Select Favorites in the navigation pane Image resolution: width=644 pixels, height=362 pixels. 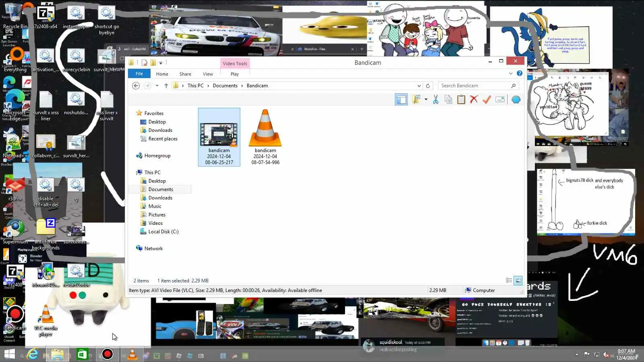tap(154, 113)
